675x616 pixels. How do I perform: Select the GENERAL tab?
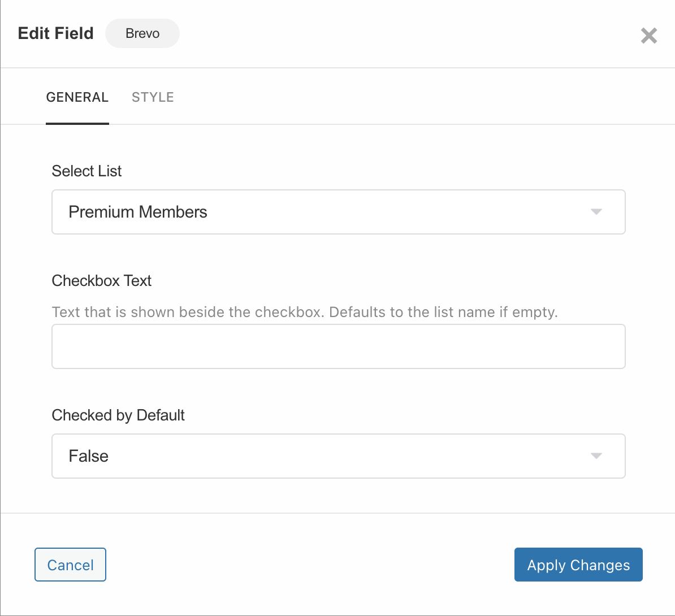(x=77, y=97)
